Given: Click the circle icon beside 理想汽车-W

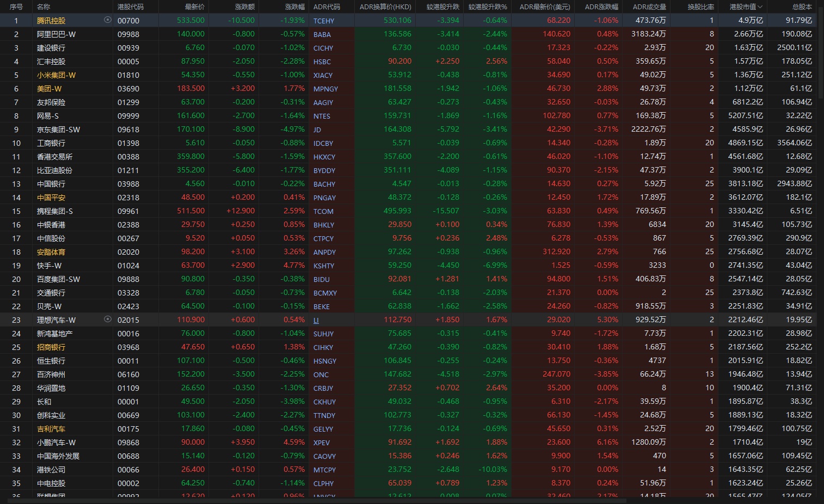Looking at the screenshot, I should click(107, 319).
